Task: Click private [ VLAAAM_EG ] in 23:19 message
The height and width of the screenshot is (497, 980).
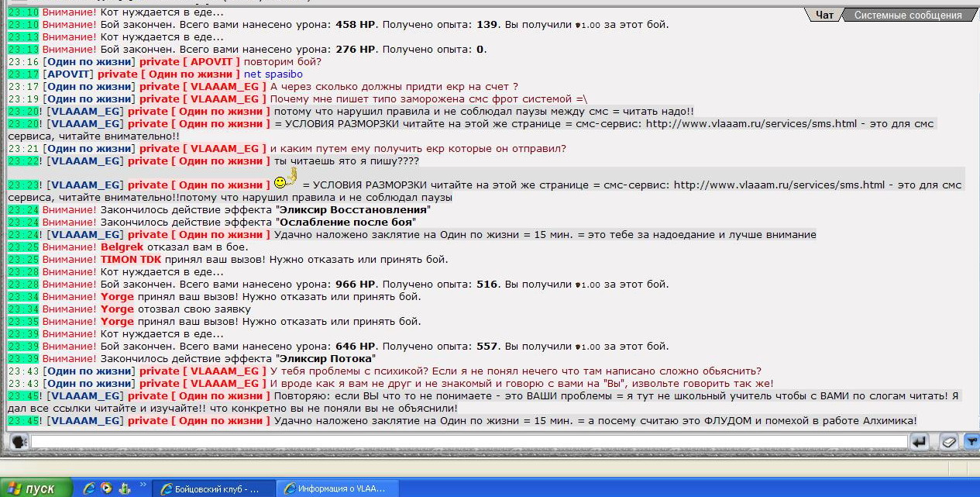Action: coord(203,99)
